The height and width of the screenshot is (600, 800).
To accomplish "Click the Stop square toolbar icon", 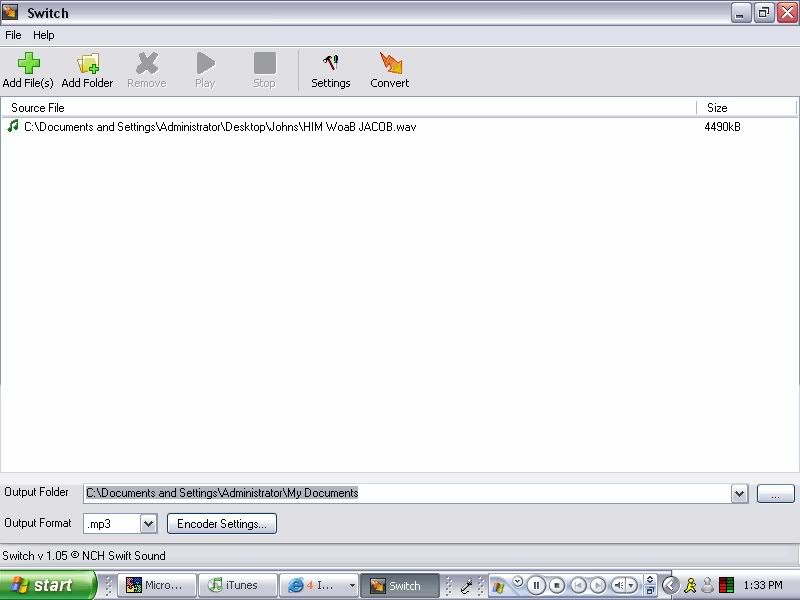I will pos(265,63).
